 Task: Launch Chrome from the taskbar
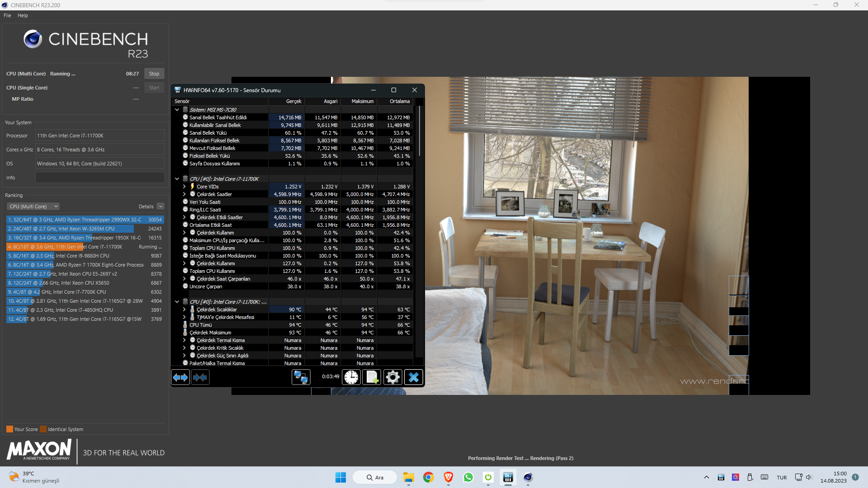coord(429,477)
